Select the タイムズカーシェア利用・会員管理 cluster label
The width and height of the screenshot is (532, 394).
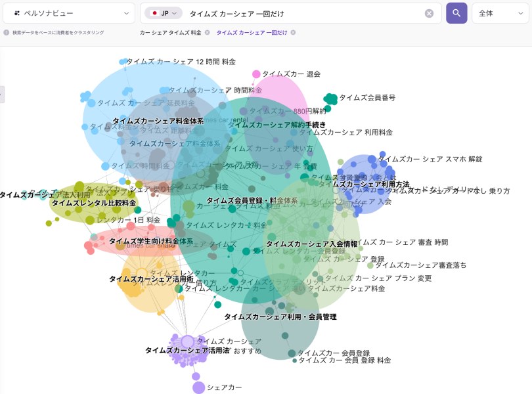(x=280, y=317)
